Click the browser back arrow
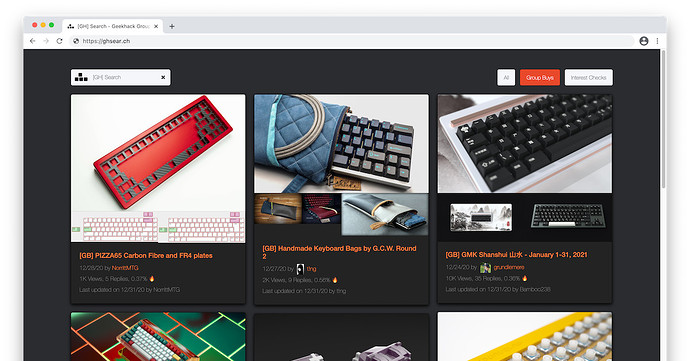Image resolution: width=690 pixels, height=361 pixels. (x=33, y=41)
